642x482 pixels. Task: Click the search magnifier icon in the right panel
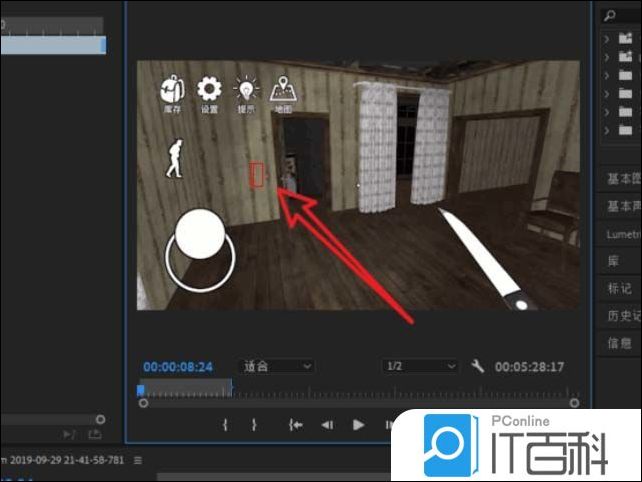pos(609,16)
